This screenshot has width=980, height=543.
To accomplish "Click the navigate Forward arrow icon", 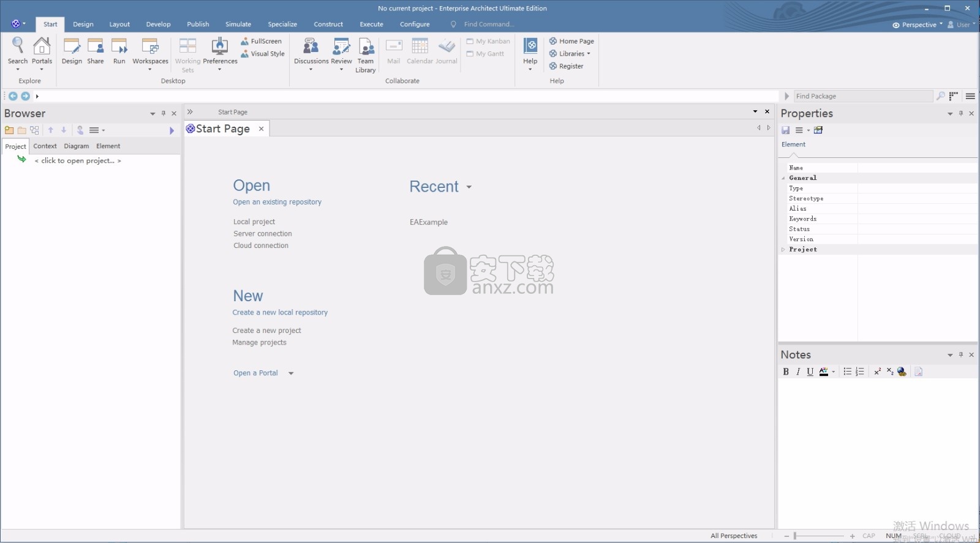I will (x=25, y=96).
